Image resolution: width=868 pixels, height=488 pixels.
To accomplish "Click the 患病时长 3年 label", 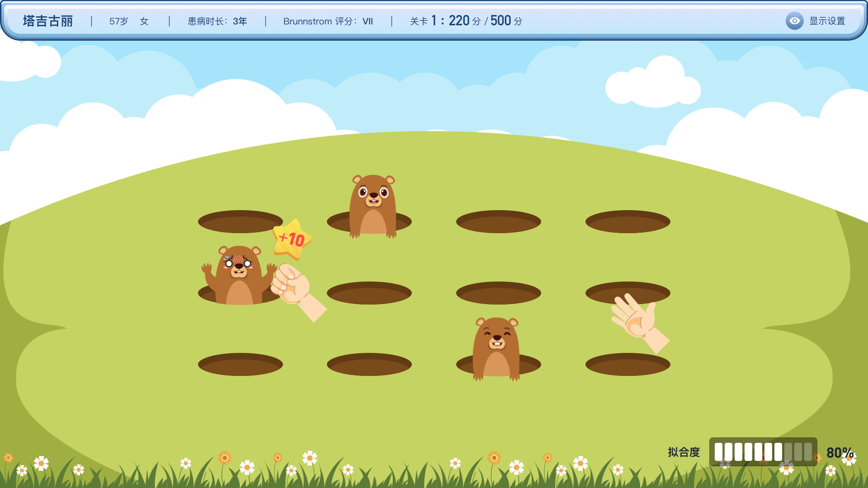I will (x=217, y=21).
